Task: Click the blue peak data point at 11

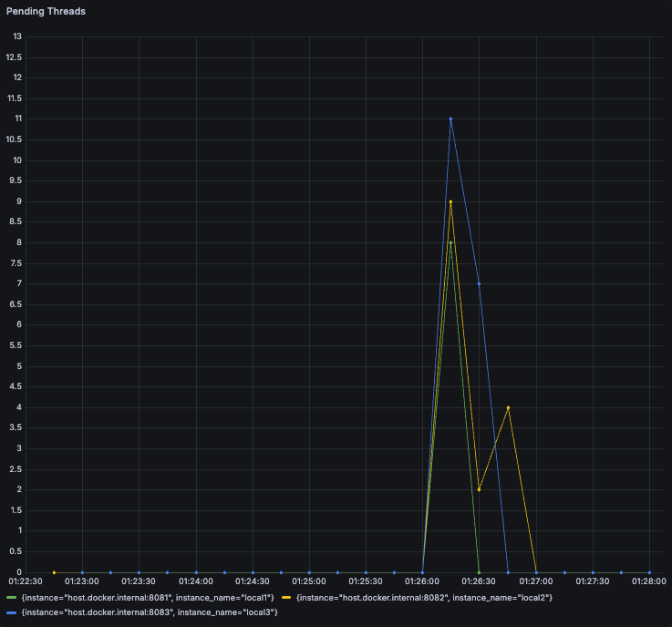Action: [x=450, y=119]
